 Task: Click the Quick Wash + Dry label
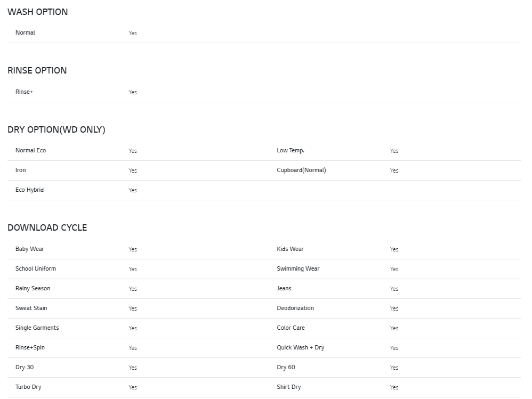(x=300, y=347)
